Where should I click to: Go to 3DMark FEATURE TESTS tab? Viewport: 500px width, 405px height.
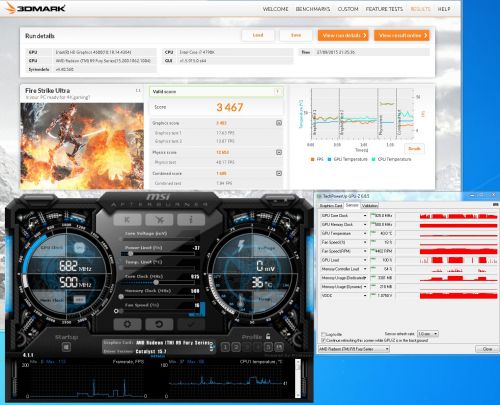click(384, 9)
